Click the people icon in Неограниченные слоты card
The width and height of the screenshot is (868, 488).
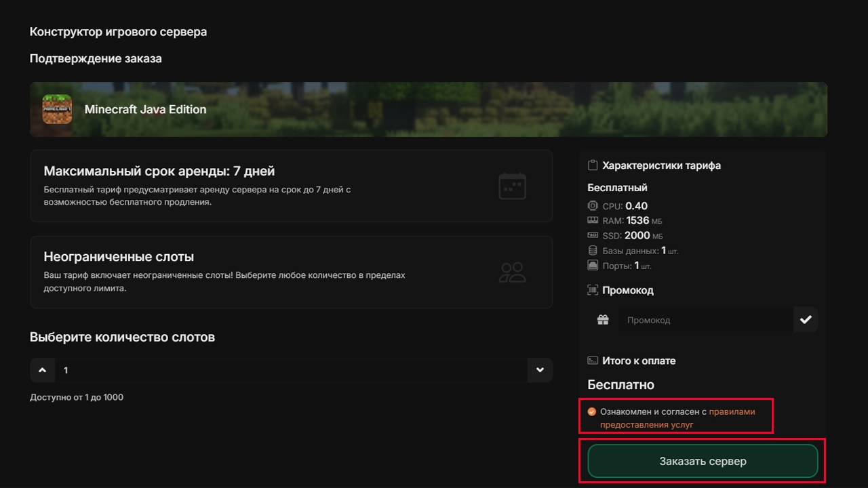pos(512,272)
